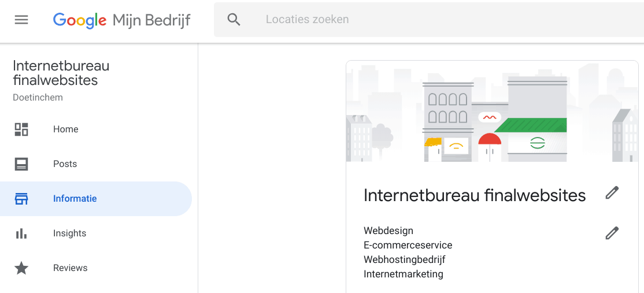Click the Home dashboard icon
Viewport: 644px width, 293px height.
click(x=21, y=129)
